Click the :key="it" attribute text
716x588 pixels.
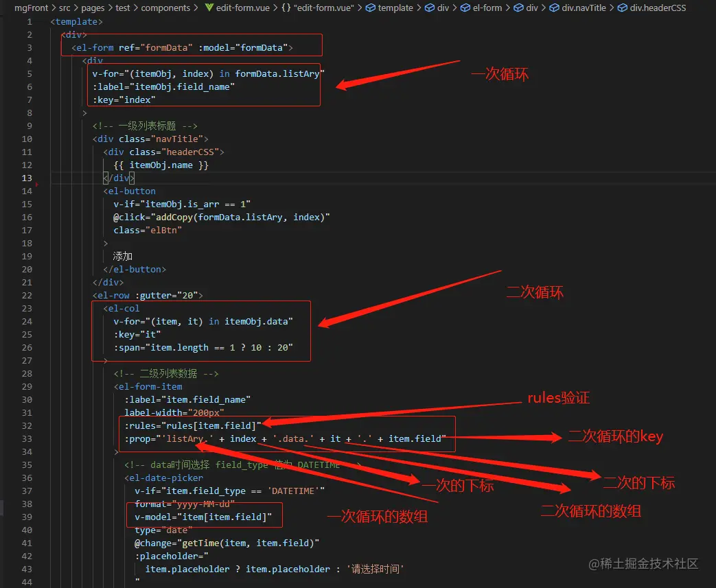tap(137, 335)
